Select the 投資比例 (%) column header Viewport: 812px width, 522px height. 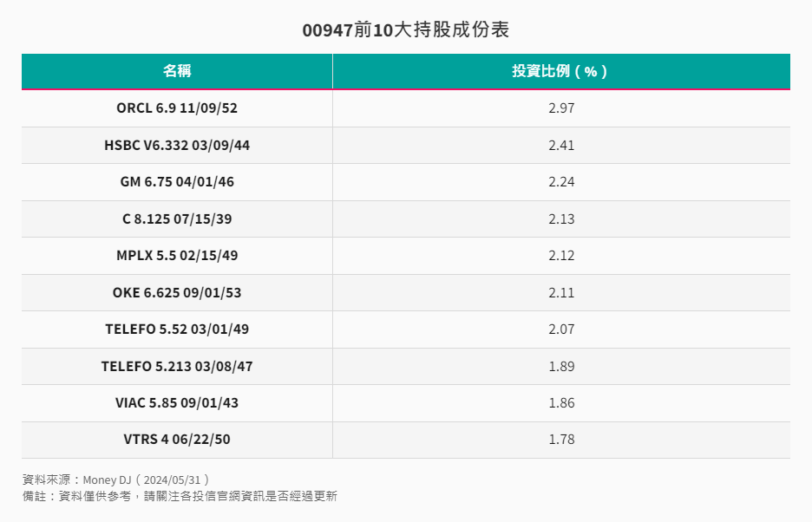point(561,71)
